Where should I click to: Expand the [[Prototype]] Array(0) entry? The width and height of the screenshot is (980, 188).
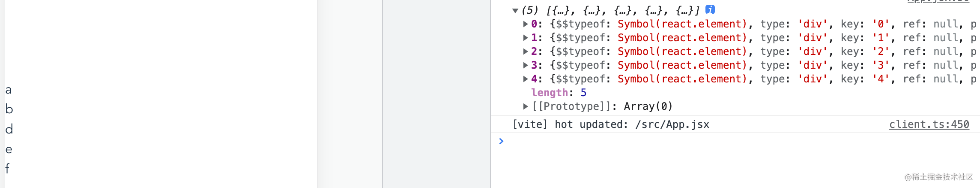click(526, 106)
